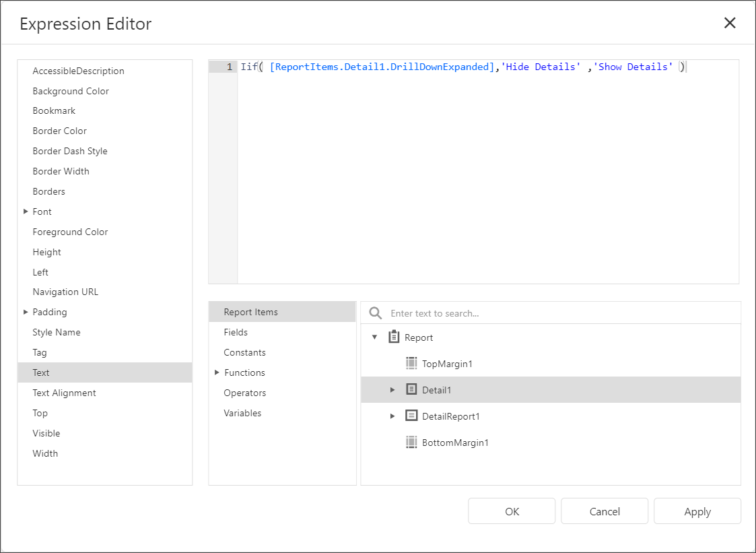756x553 pixels.
Task: Click the BottomMargin1 band icon
Action: pos(411,442)
